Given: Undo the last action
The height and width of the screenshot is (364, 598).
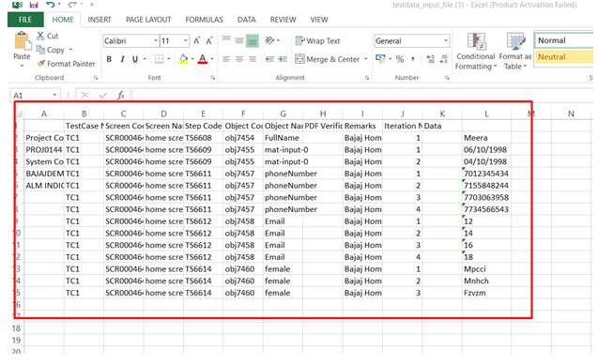Looking at the screenshot, I should click(51, 5).
